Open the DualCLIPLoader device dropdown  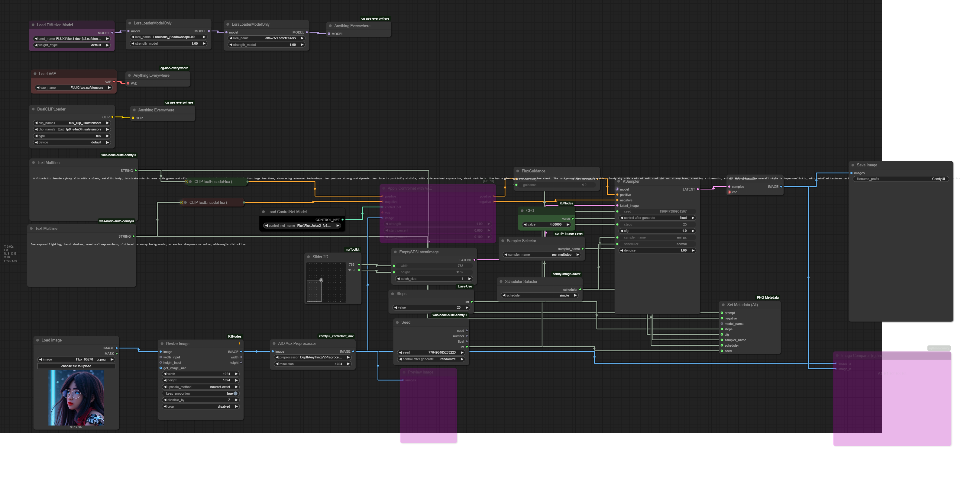tap(72, 143)
